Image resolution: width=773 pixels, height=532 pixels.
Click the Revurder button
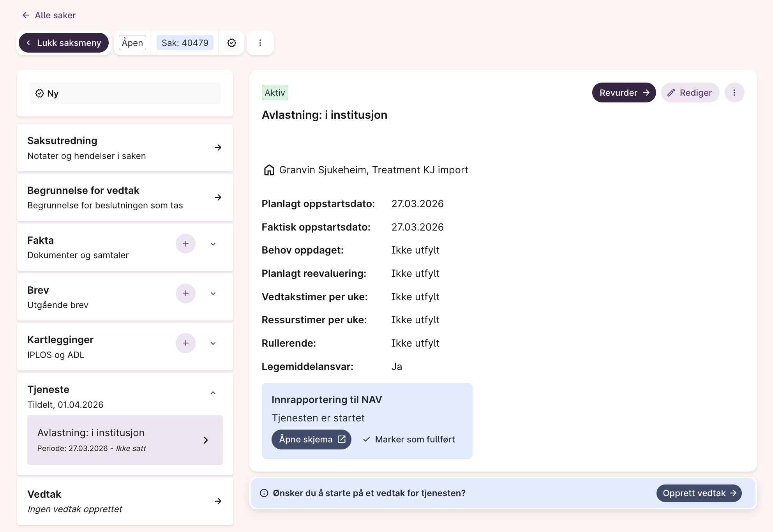point(624,93)
